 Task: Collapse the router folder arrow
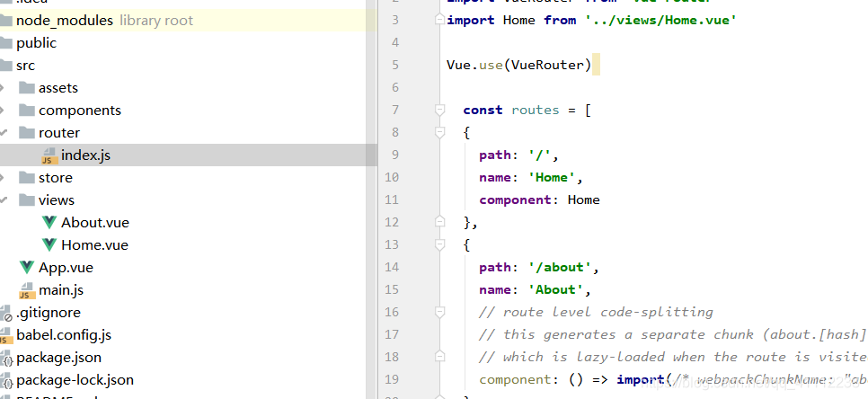(4, 132)
